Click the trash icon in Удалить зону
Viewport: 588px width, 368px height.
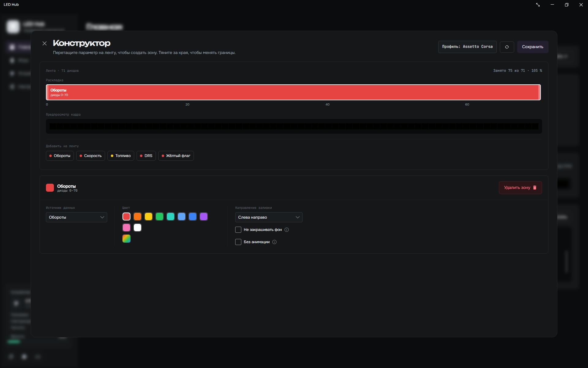[535, 188]
